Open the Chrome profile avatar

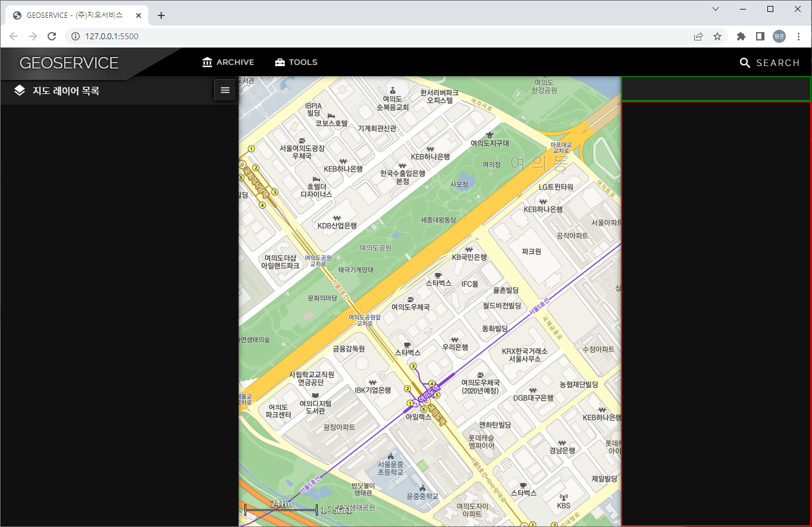tap(779, 36)
